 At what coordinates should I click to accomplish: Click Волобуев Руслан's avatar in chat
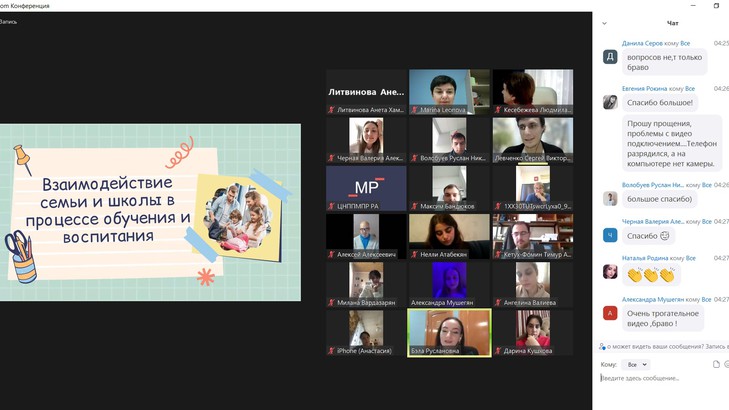pos(610,198)
